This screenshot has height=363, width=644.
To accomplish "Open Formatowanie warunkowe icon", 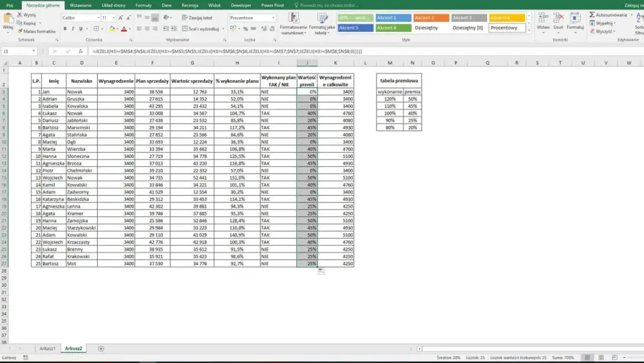I will (x=293, y=18).
